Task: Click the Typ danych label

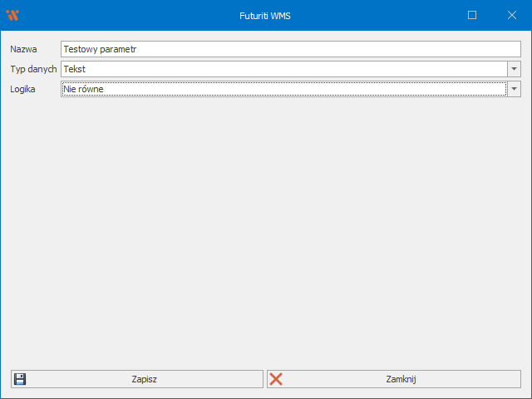Action: pyautogui.click(x=33, y=69)
